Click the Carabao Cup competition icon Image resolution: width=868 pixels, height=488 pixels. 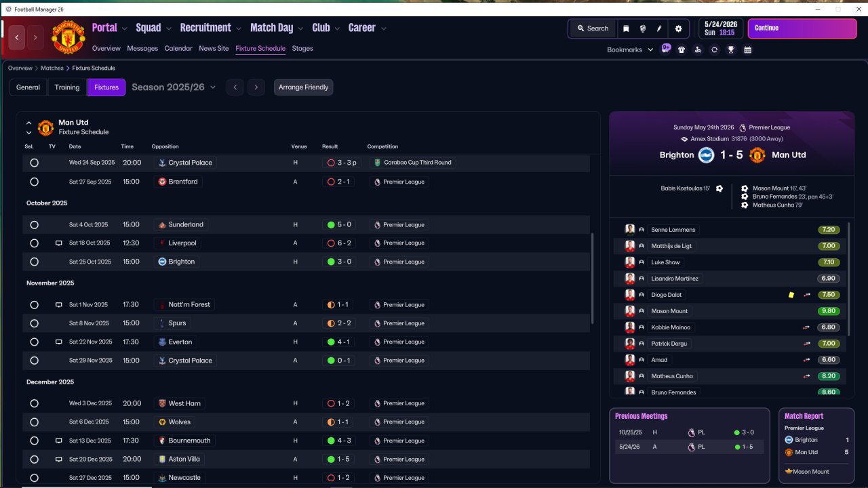[377, 163]
